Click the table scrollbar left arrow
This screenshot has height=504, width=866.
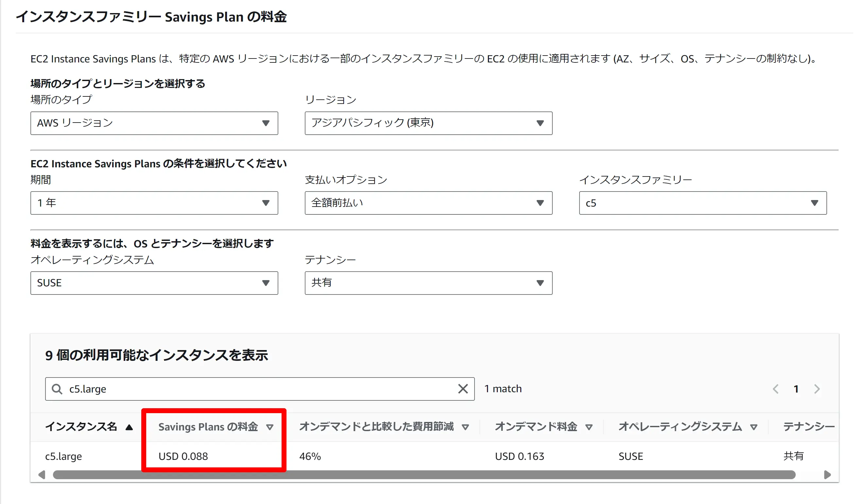point(42,475)
